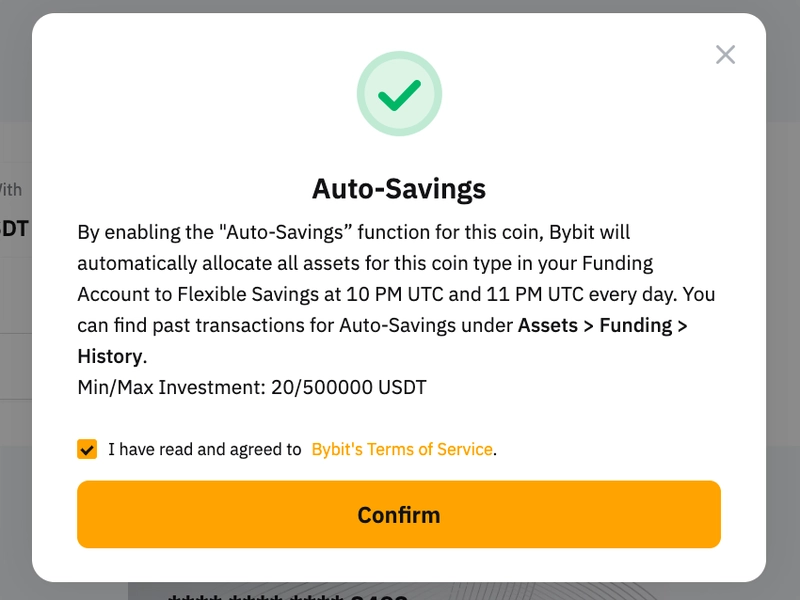Select the bold "Assets > Funding >" path text
This screenshot has width=800, height=600.
tap(603, 326)
